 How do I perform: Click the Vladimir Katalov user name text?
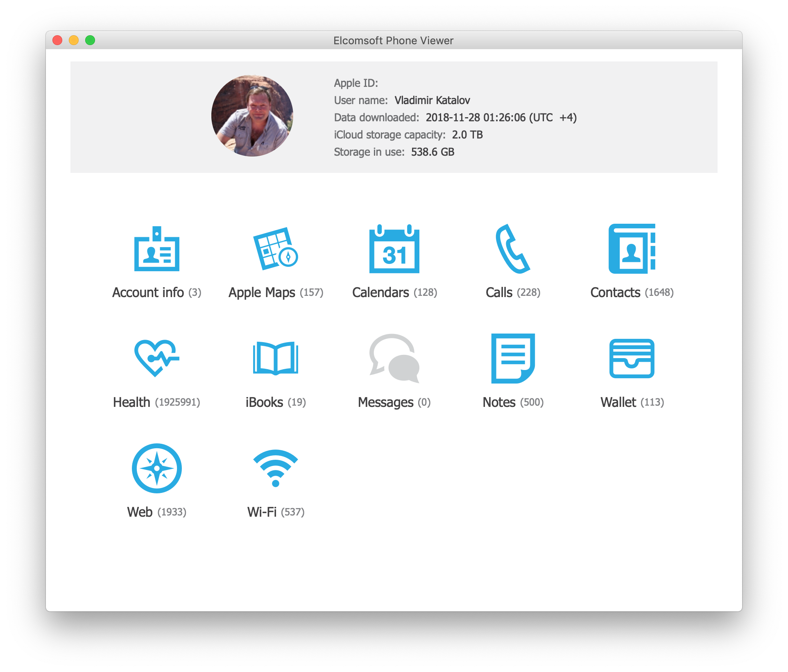(432, 100)
